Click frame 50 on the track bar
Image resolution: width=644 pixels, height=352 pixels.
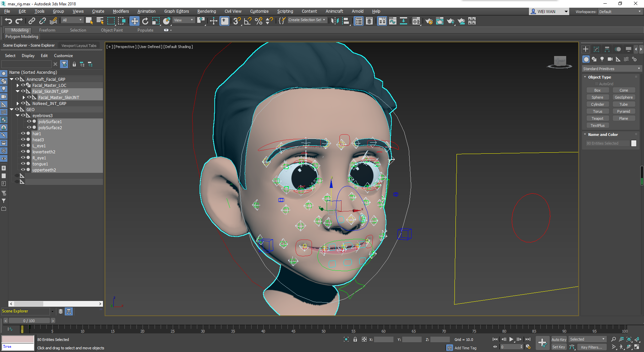323,329
